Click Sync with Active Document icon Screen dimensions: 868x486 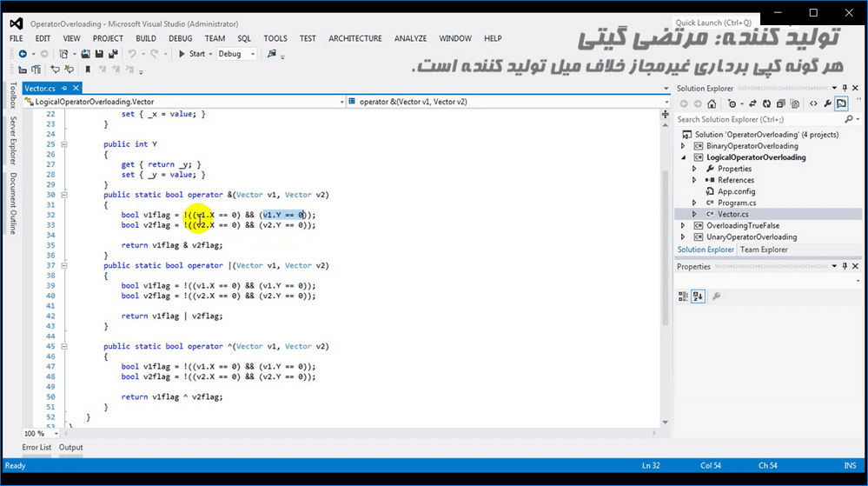click(x=752, y=103)
